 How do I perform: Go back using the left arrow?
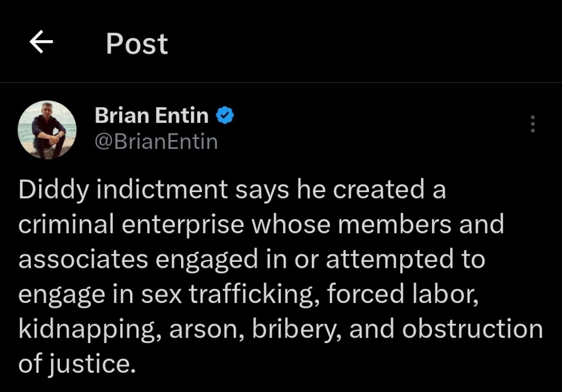point(41,42)
